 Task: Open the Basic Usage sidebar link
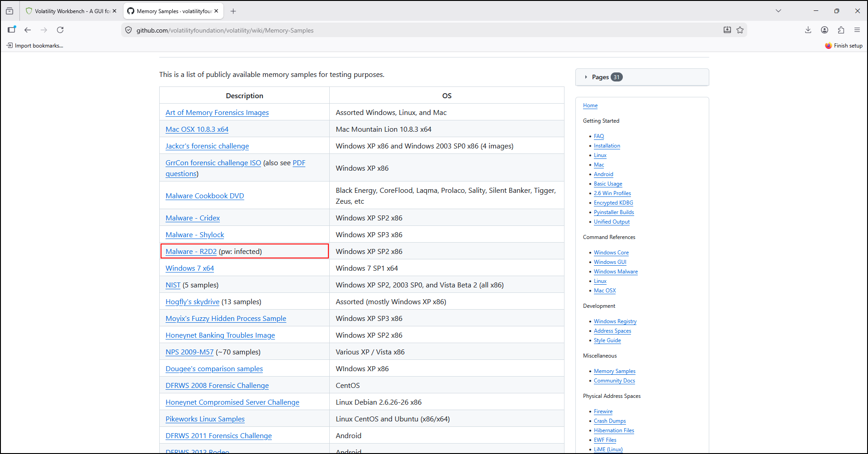[608, 184]
